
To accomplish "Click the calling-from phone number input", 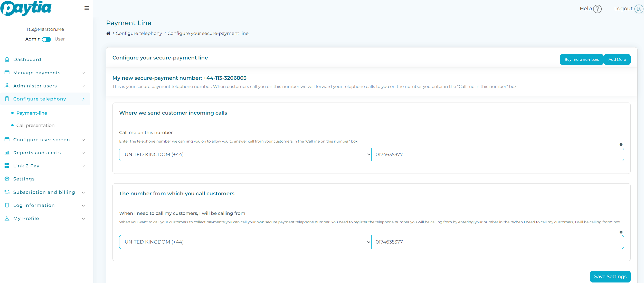I will point(498,242).
